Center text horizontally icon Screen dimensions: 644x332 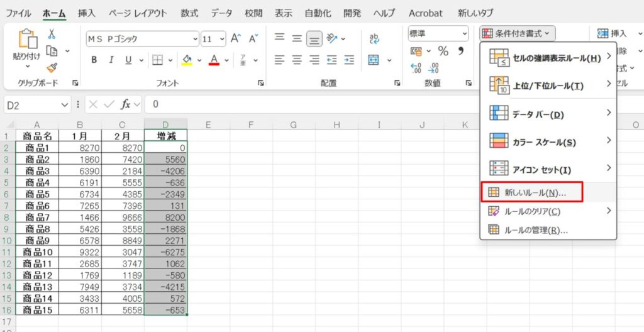pos(297,60)
